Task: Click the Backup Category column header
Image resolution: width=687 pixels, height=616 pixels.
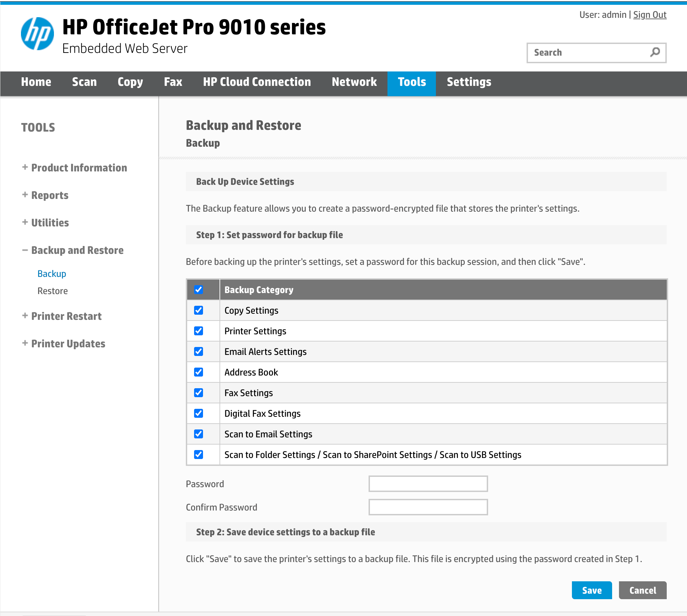Action: point(259,290)
